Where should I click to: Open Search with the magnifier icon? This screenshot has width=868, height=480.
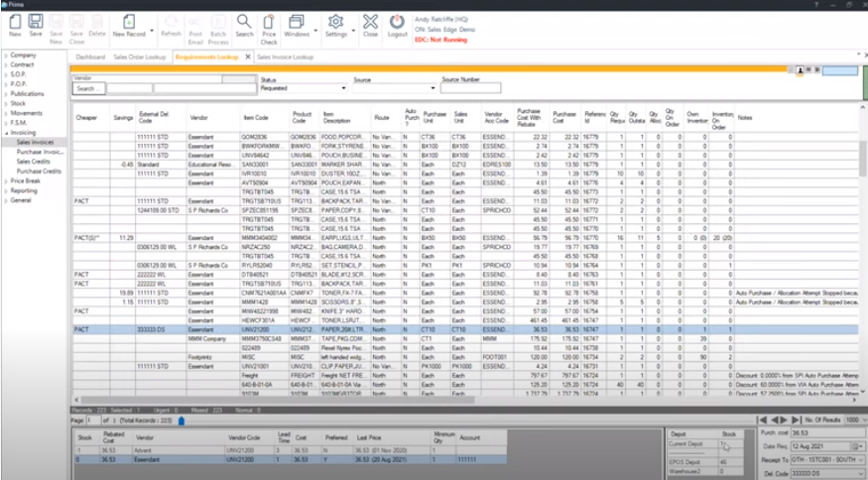click(244, 22)
